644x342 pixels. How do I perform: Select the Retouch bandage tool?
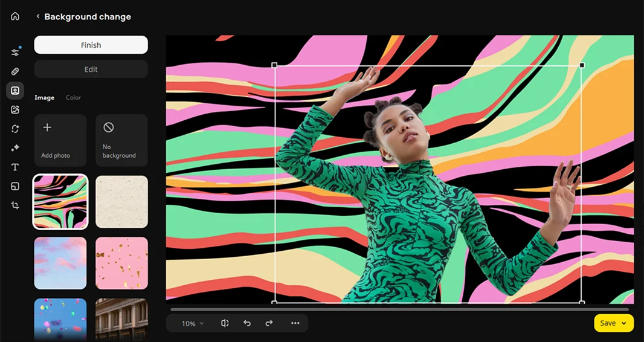point(15,72)
